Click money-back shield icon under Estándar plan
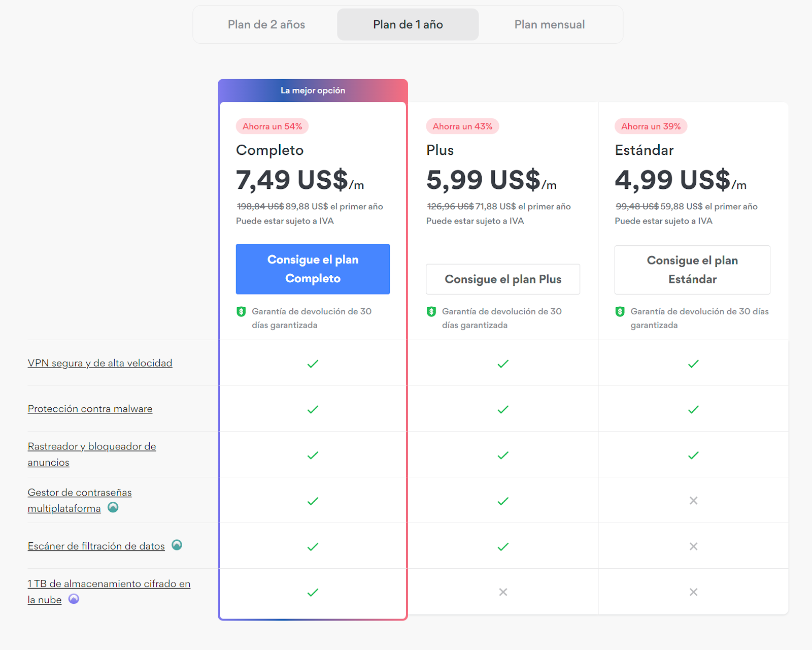 [x=620, y=311]
